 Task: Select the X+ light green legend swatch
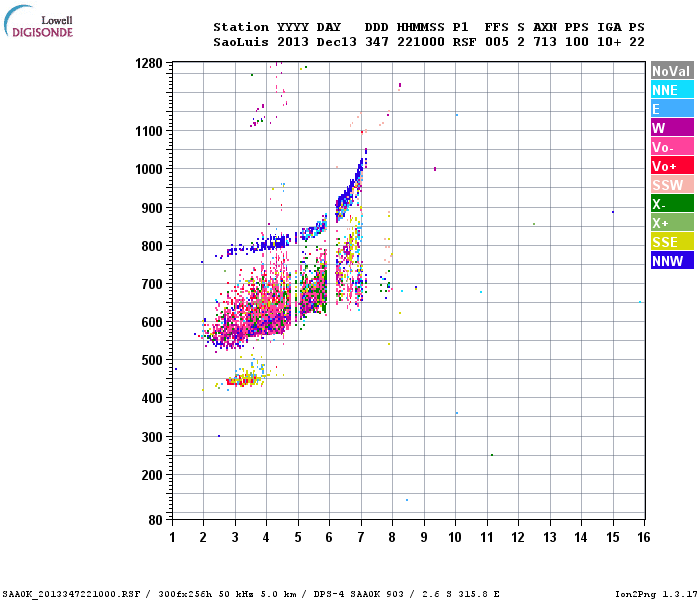(672, 223)
